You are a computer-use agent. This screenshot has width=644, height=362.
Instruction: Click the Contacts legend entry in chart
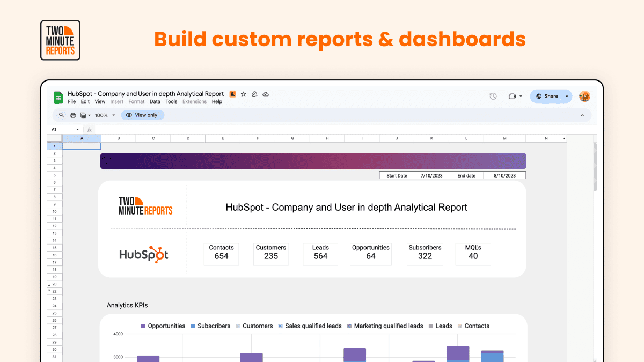click(473, 326)
